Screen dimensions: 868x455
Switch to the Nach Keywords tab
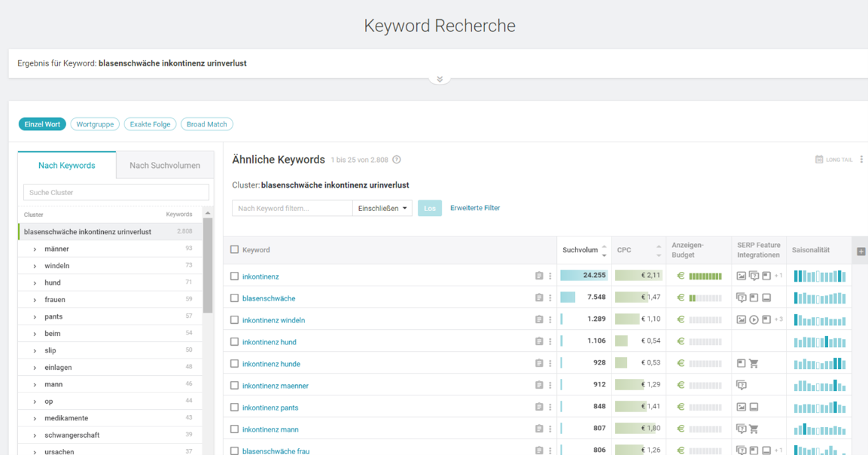pyautogui.click(x=67, y=165)
